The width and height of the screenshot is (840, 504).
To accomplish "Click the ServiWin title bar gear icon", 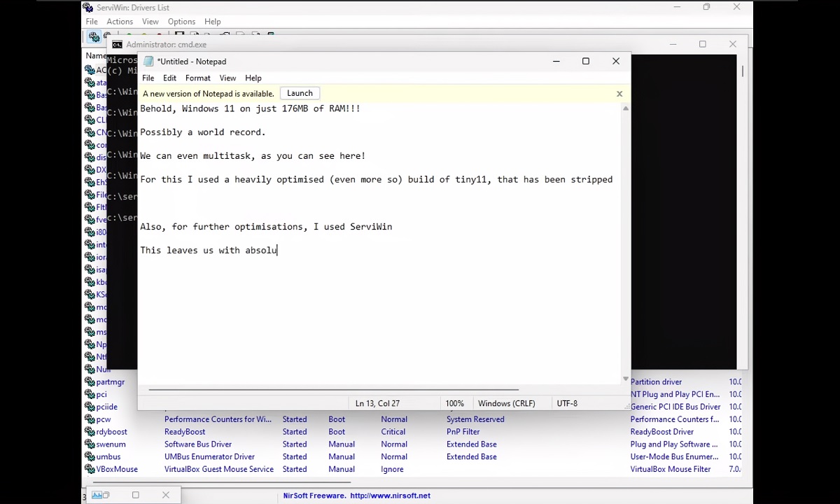I will click(x=87, y=8).
